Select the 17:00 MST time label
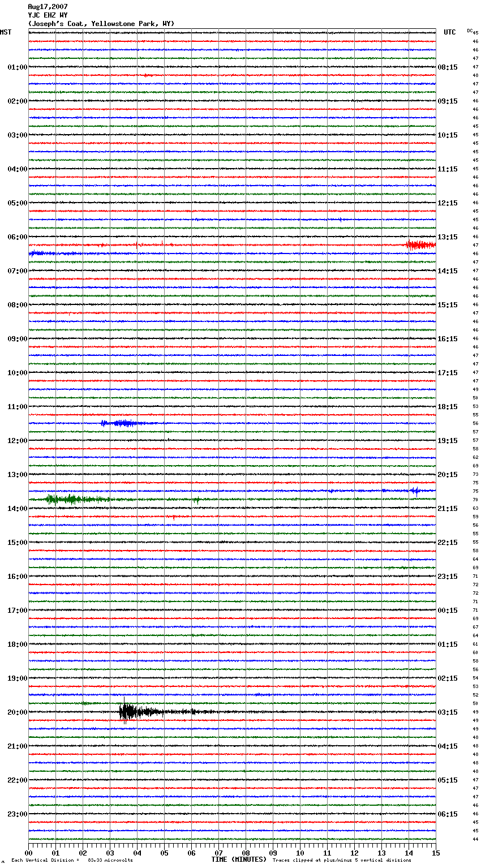Screen dimensions: 481x868 point(18,611)
